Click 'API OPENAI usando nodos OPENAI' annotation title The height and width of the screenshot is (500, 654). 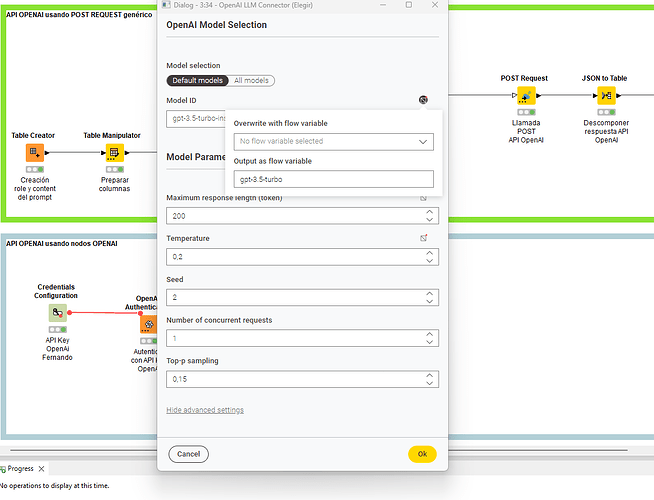(62, 244)
